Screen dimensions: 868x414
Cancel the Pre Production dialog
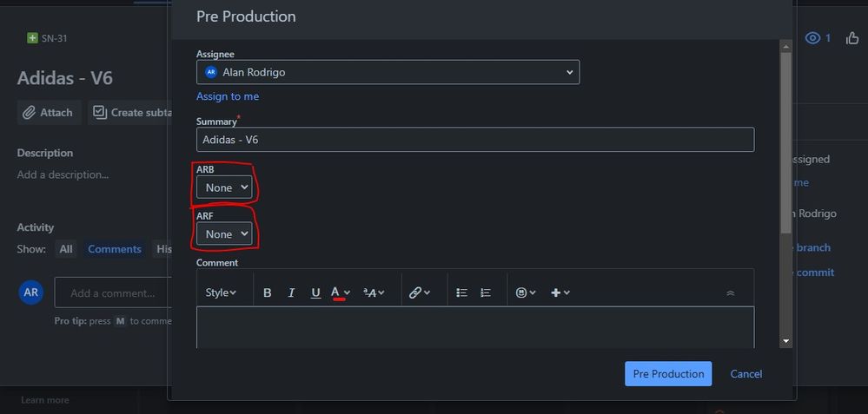pyautogui.click(x=746, y=374)
